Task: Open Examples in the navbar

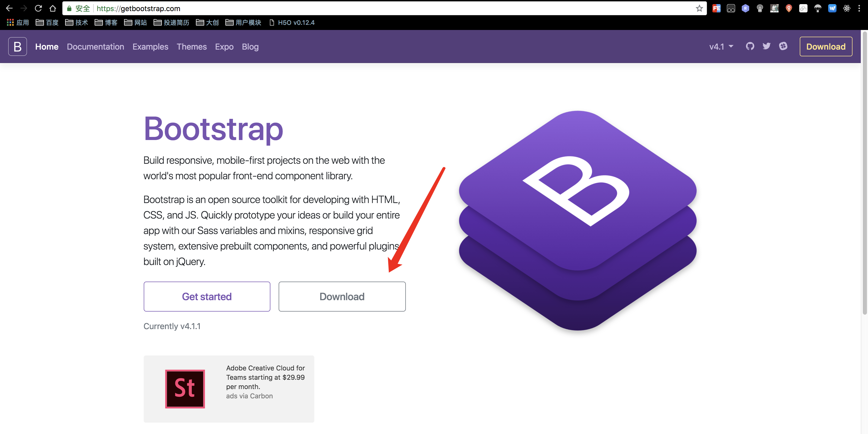Action: (x=150, y=47)
